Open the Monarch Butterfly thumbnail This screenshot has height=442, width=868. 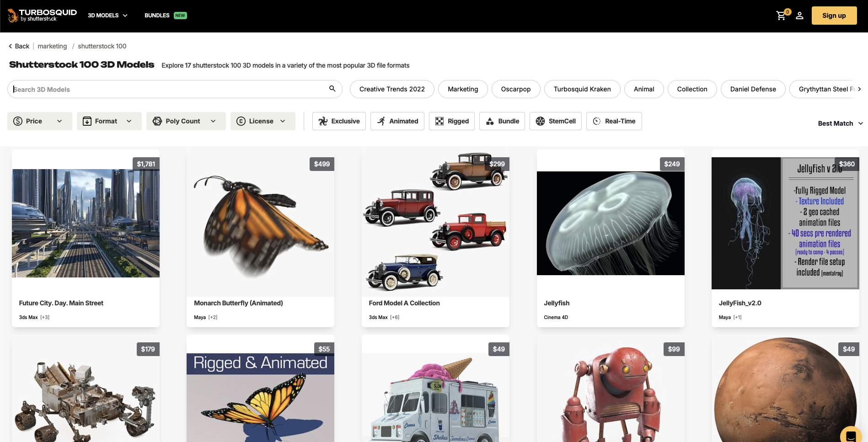pyautogui.click(x=260, y=223)
